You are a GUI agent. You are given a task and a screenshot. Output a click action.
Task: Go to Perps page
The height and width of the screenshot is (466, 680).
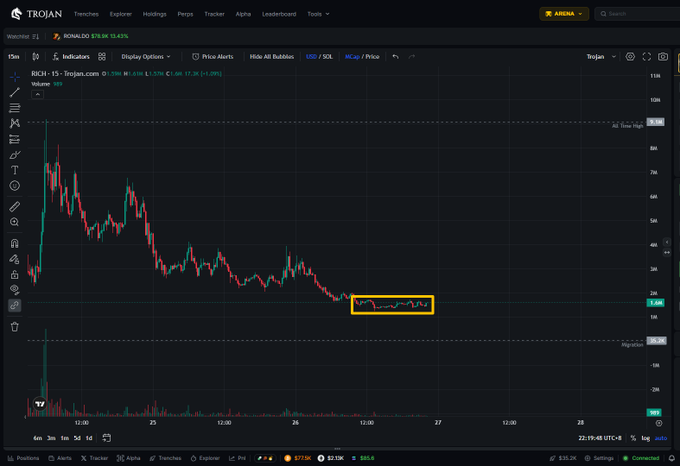point(185,14)
